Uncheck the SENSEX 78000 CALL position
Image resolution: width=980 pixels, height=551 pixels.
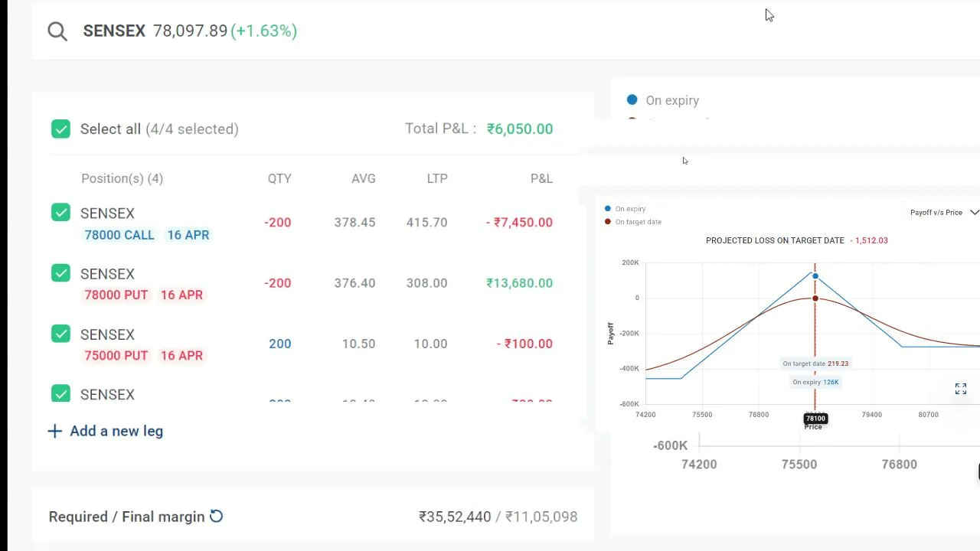60,213
